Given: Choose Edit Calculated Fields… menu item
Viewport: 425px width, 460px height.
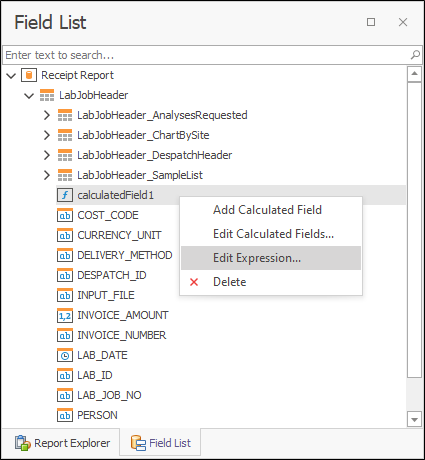Looking at the screenshot, I should (271, 234).
